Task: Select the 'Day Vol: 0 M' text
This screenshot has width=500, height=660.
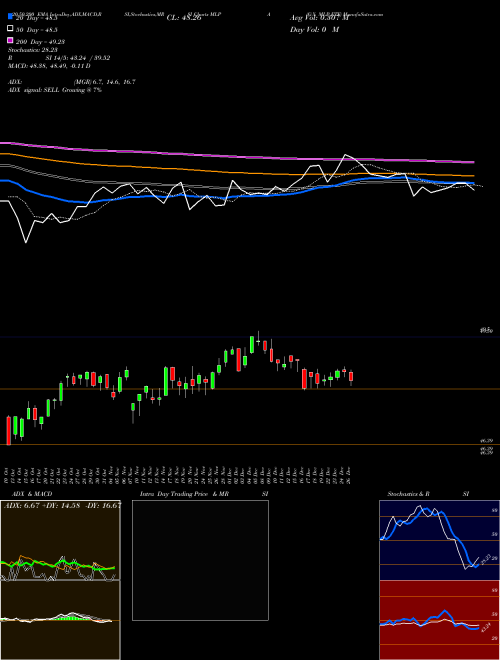Action: point(314,29)
